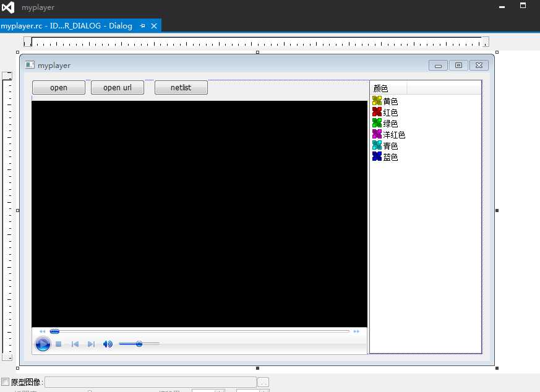Click the dialog's bottom-right corner resize handle
This screenshot has height=392, width=540.
point(497,369)
